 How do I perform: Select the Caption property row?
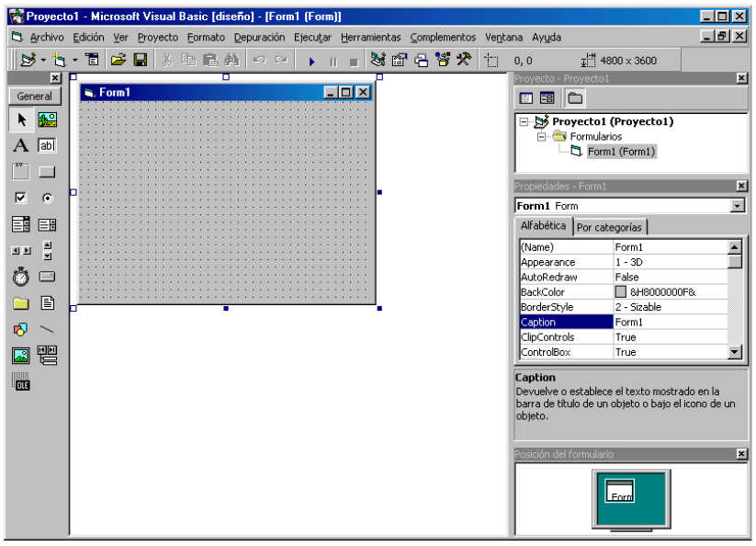coord(624,322)
